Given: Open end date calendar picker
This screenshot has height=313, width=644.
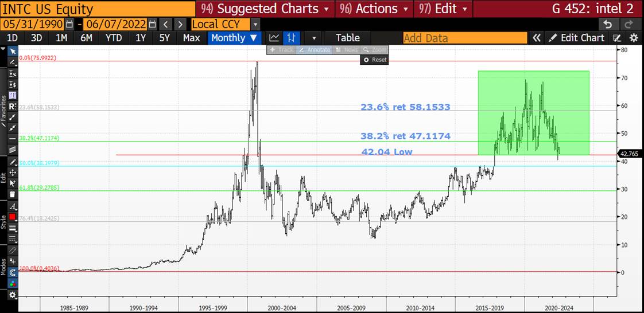Looking at the screenshot, I should point(152,24).
